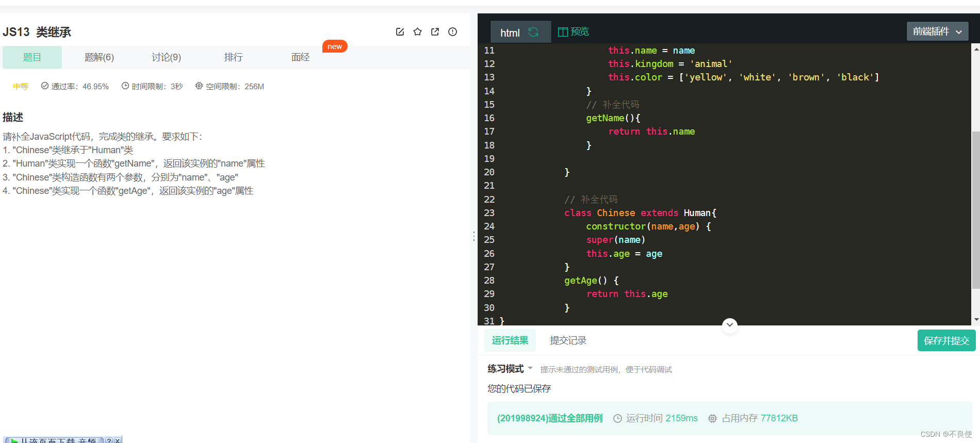980x443 pixels.
Task: Click the line 23 class Chinese code
Action: pyautogui.click(x=640, y=213)
